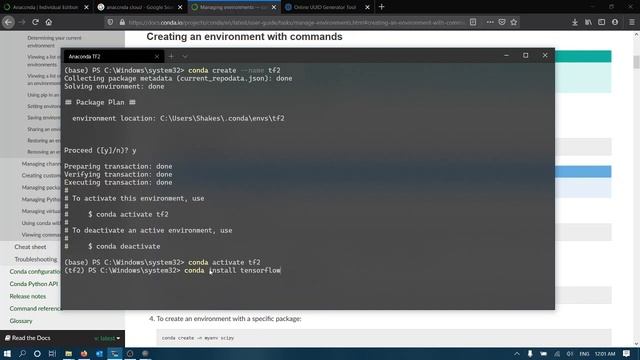Open Cheat sheet docs link
640x360 pixels.
[30, 247]
